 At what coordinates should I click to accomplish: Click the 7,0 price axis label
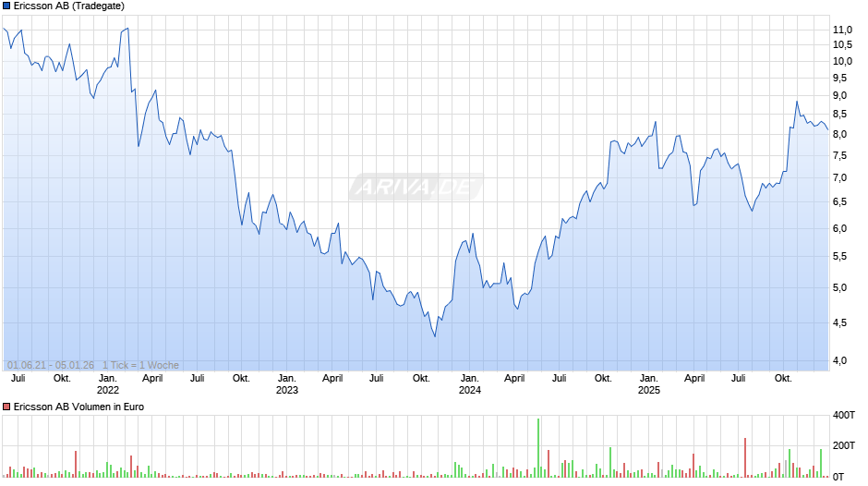839,178
